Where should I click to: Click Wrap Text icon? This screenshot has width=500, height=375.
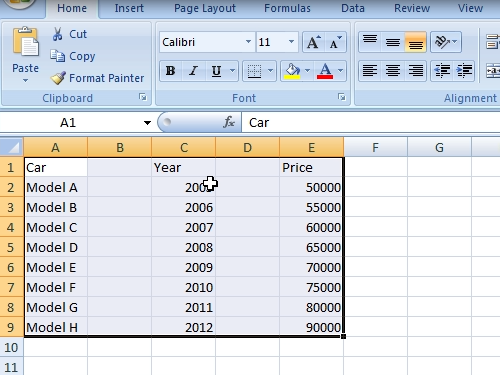493,42
